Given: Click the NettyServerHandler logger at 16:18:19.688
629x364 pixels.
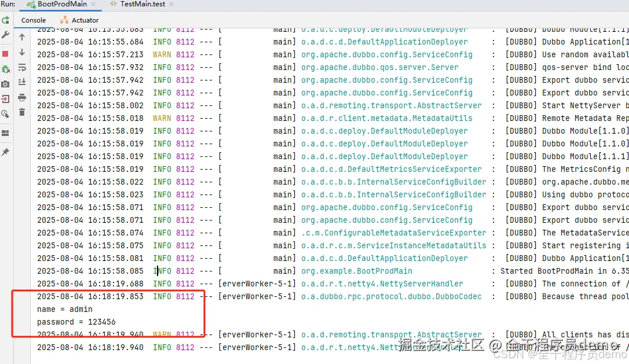Looking at the screenshot, I should pyautogui.click(x=382, y=284).
